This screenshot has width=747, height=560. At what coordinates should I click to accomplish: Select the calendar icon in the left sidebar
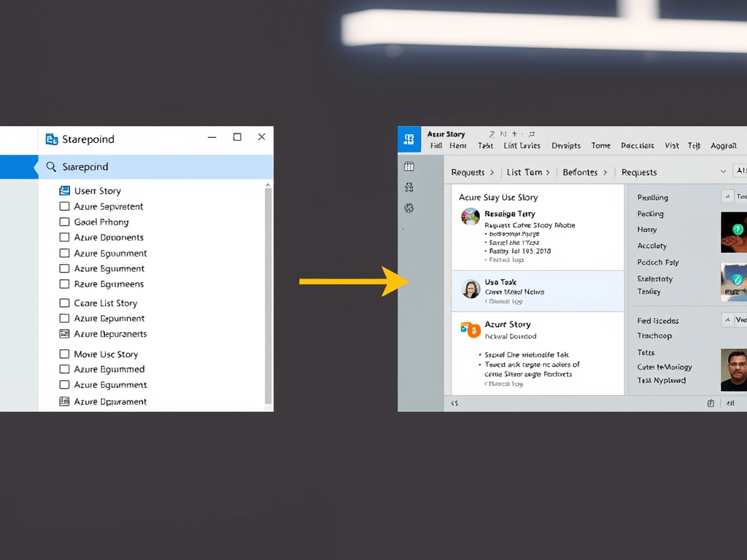pos(409,166)
